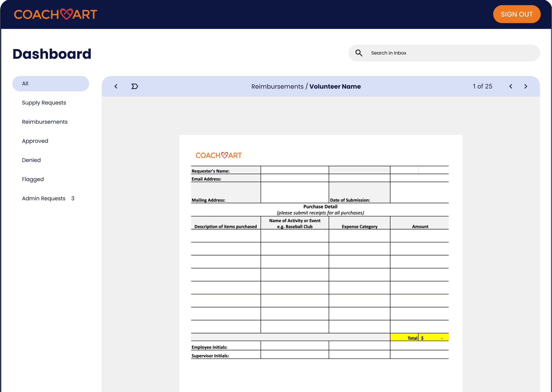The height and width of the screenshot is (392, 552).
Task: Show Denied requests
Action: 31,160
